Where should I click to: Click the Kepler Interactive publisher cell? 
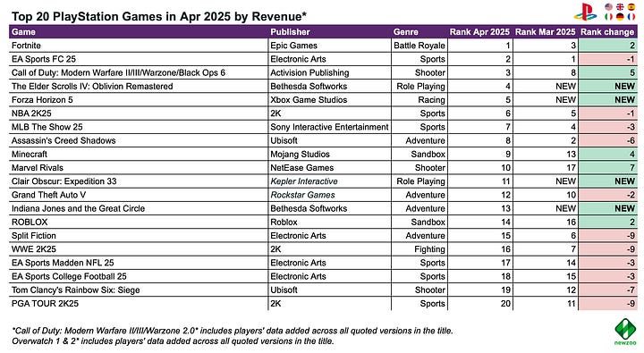pyautogui.click(x=329, y=181)
